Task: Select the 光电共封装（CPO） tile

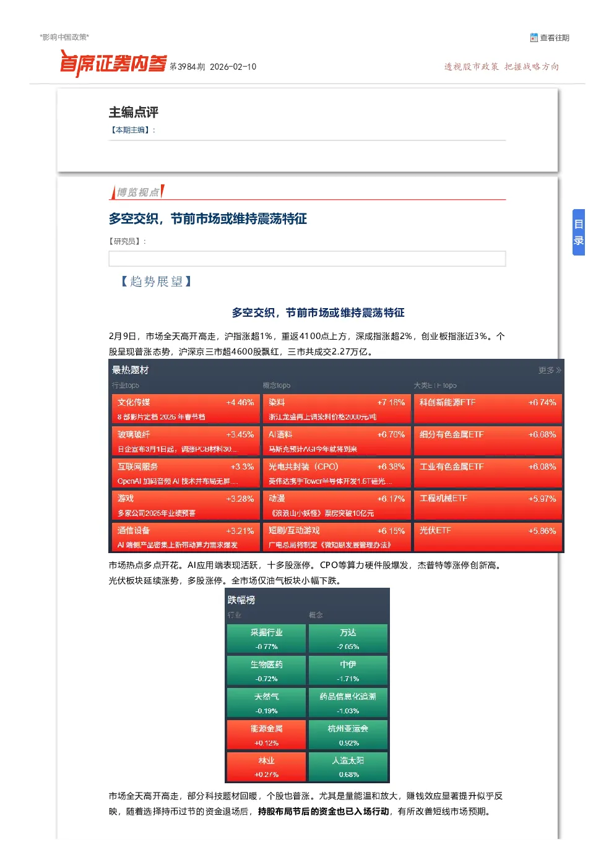Action: [x=337, y=473]
